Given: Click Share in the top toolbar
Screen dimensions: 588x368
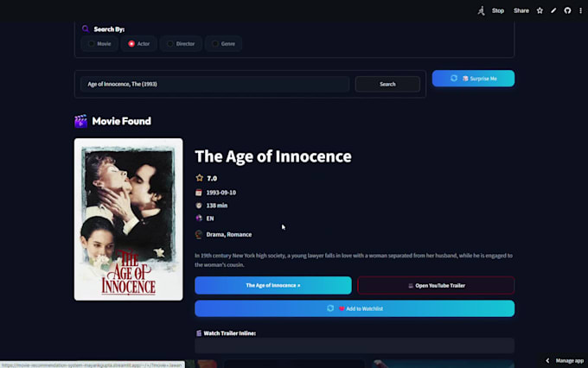Looking at the screenshot, I should 521,10.
